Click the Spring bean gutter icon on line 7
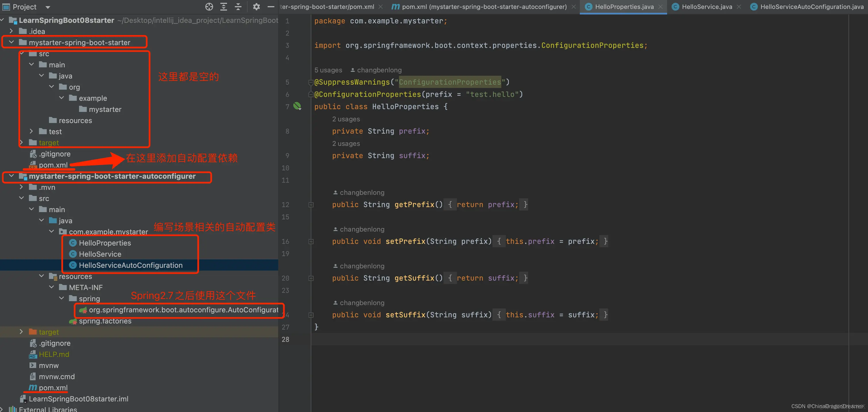 [297, 106]
